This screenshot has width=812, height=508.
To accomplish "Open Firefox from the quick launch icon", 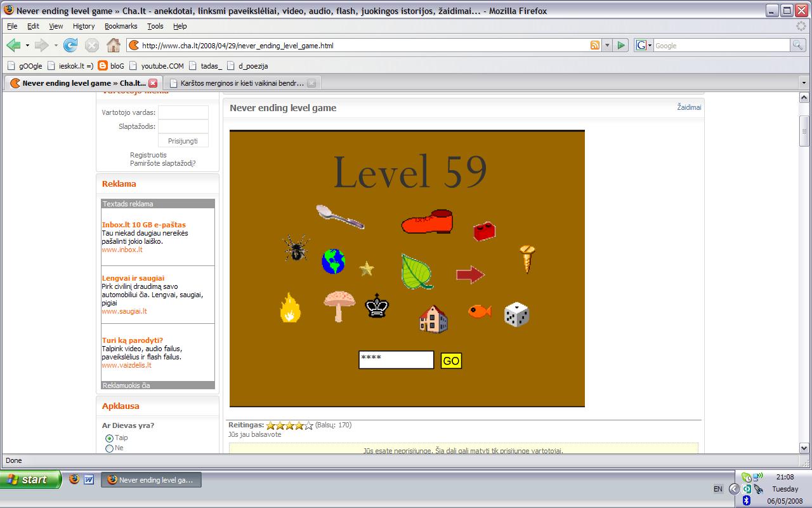I will (x=74, y=479).
